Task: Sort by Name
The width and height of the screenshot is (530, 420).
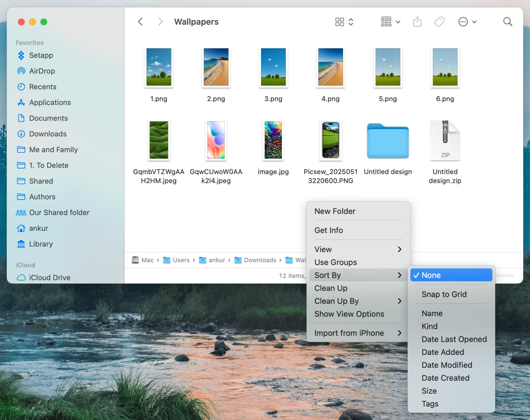Action: coord(451,313)
